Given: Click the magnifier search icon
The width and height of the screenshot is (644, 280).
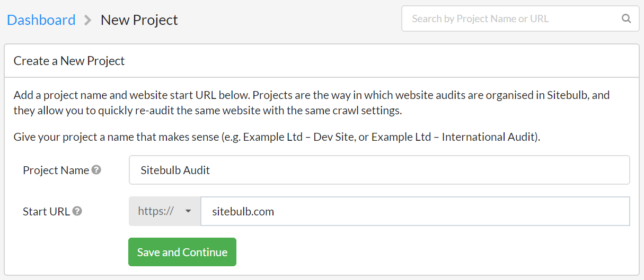Looking at the screenshot, I should (x=626, y=19).
